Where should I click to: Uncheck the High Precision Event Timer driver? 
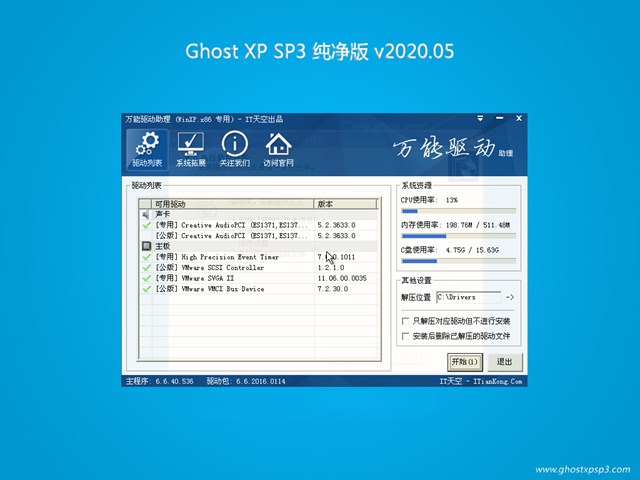146,257
